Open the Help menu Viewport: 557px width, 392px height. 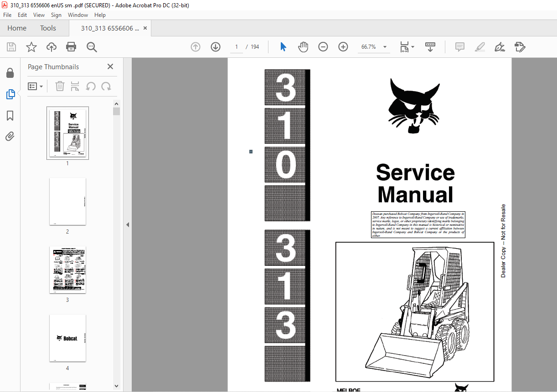point(100,15)
